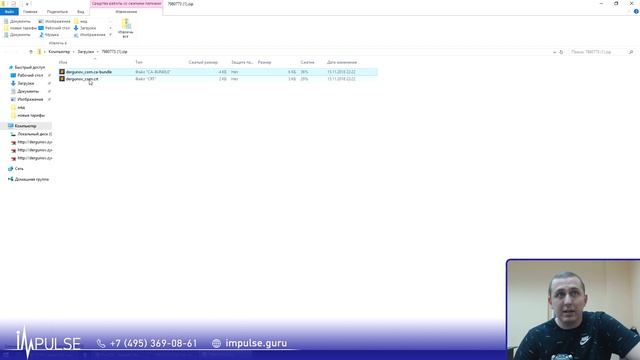Expand chevron after 'Компьютер' in breadcrumb

click(73, 52)
